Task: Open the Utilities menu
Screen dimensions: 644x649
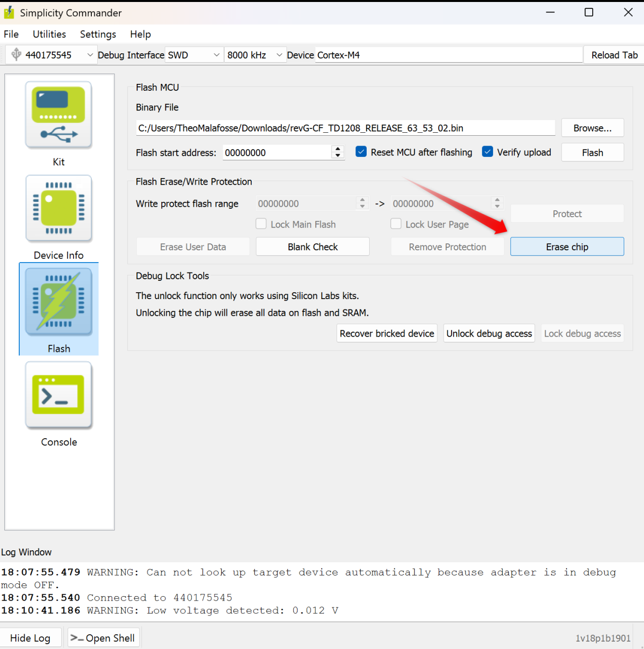Action: coord(49,34)
